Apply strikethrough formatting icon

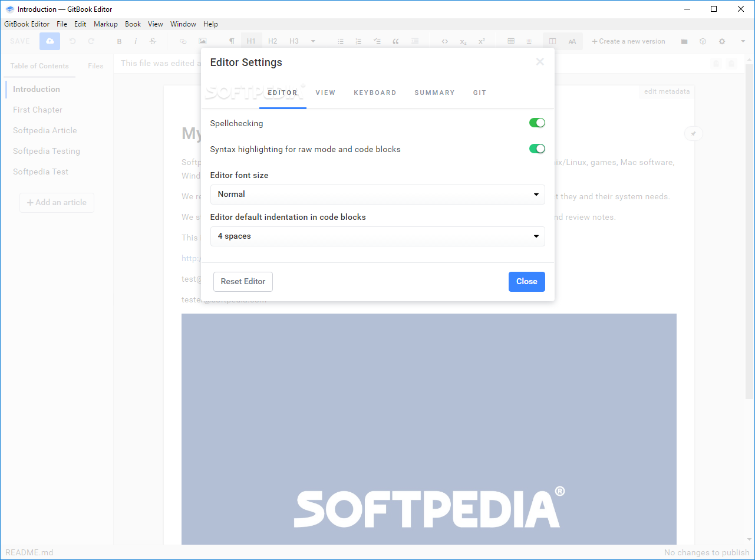click(x=153, y=41)
